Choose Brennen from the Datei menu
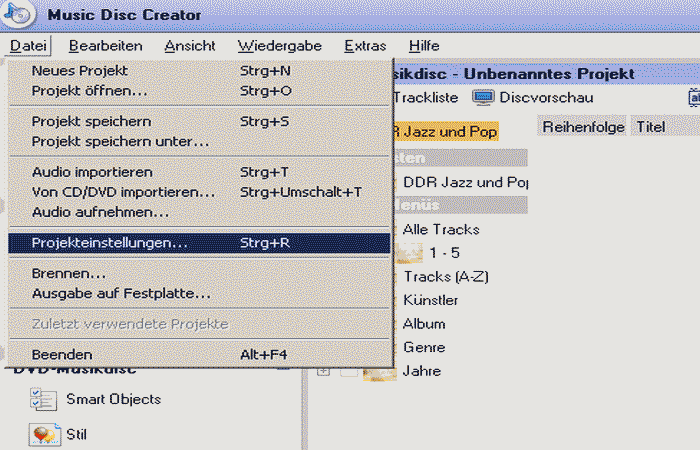The width and height of the screenshot is (700, 450). click(69, 273)
